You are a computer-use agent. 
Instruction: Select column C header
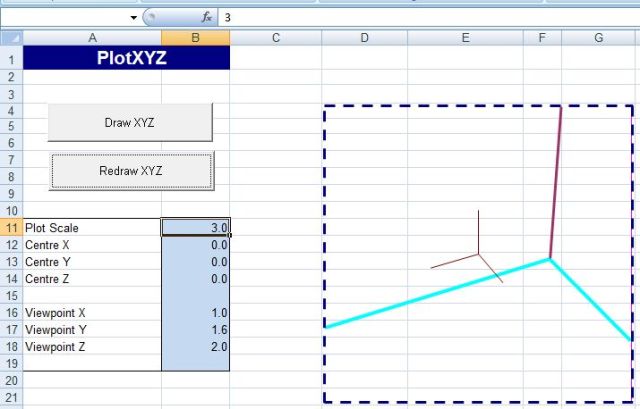[275, 38]
